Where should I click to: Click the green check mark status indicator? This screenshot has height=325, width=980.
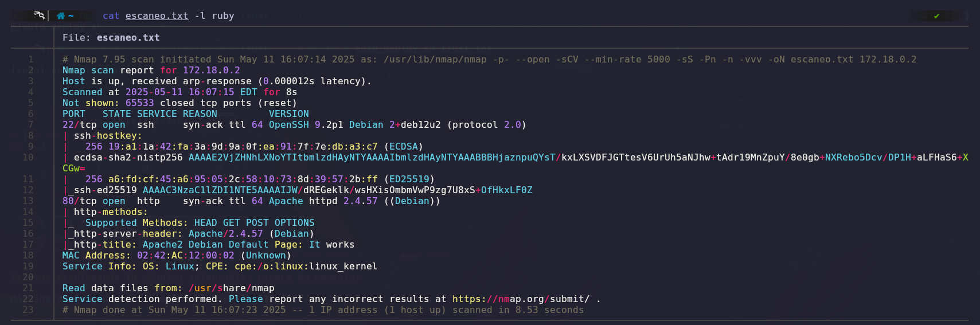936,16
